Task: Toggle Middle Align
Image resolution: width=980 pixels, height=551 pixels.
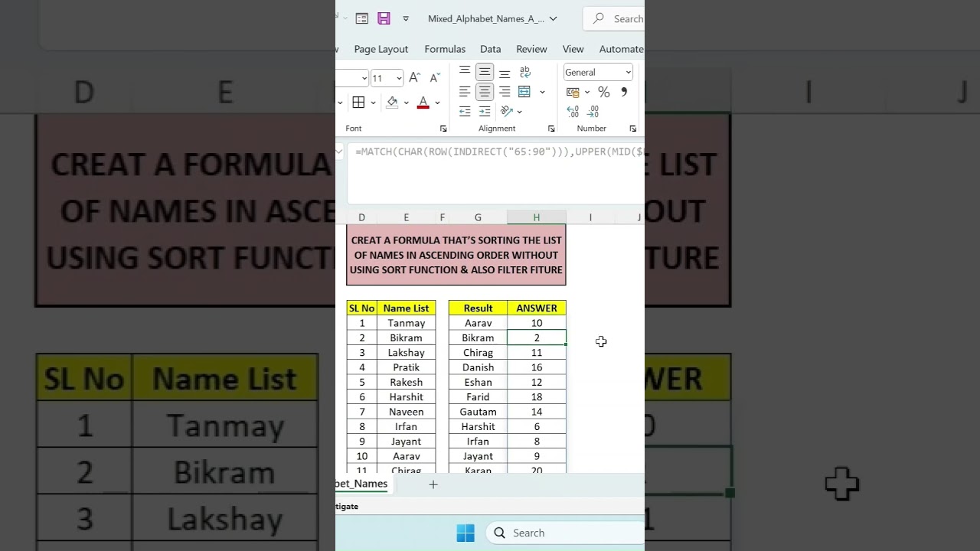Action: pos(485,73)
